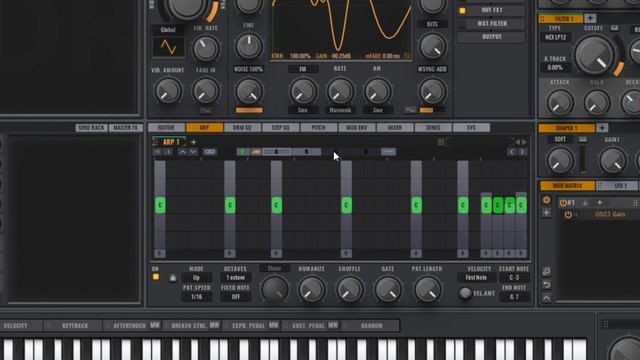Screen dimensions: 640x360
Task: Select pattern slot B in the arp bar
Action: [x=307, y=152]
